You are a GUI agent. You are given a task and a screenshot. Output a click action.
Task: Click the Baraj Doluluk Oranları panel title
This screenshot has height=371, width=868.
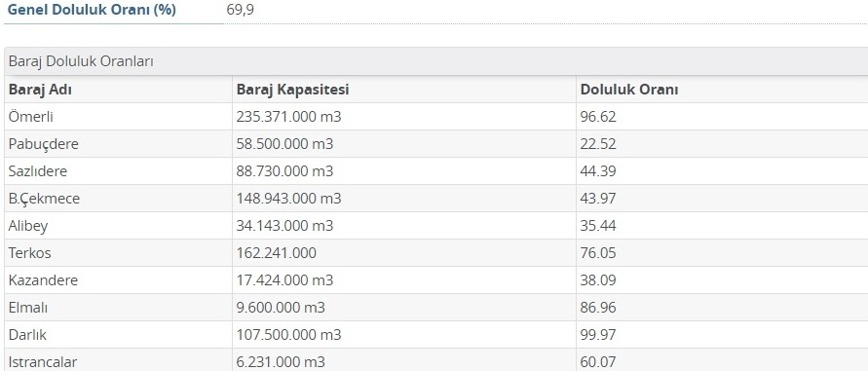click(81, 61)
